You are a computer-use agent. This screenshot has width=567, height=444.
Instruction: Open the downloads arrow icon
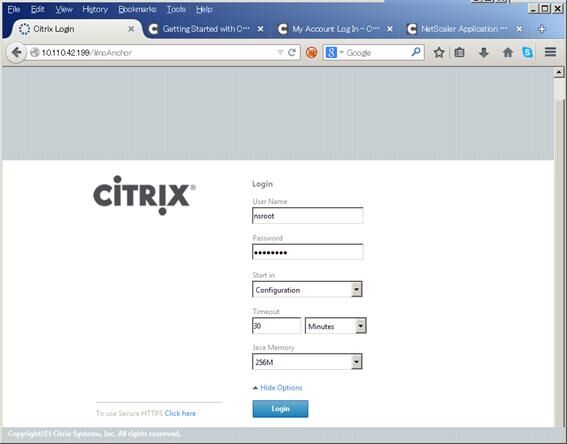point(483,53)
